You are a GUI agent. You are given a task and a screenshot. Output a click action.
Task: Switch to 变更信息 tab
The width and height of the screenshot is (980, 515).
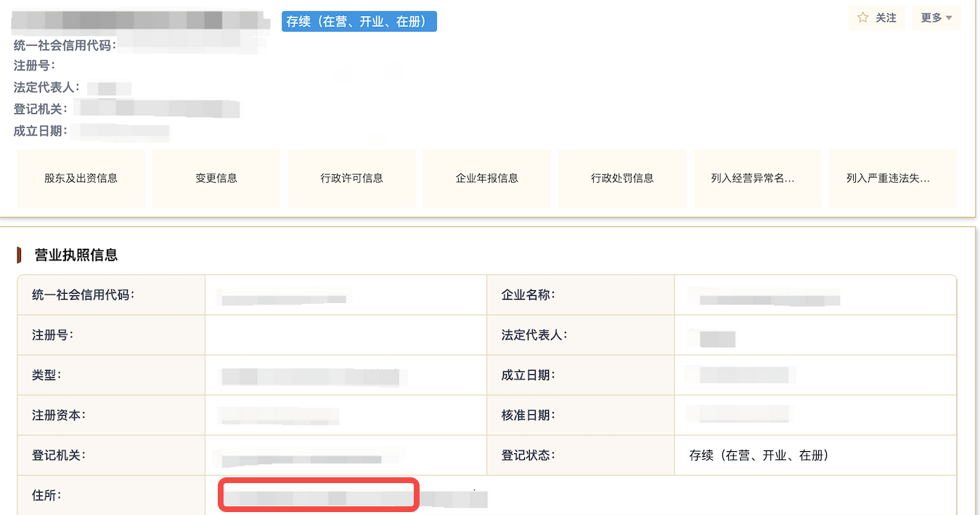coord(216,178)
